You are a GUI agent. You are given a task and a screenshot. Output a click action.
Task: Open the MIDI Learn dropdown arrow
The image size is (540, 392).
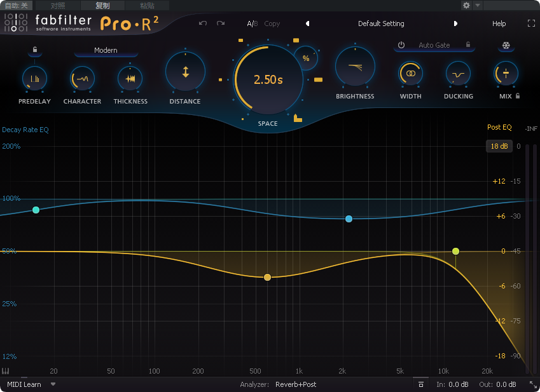tap(53, 384)
